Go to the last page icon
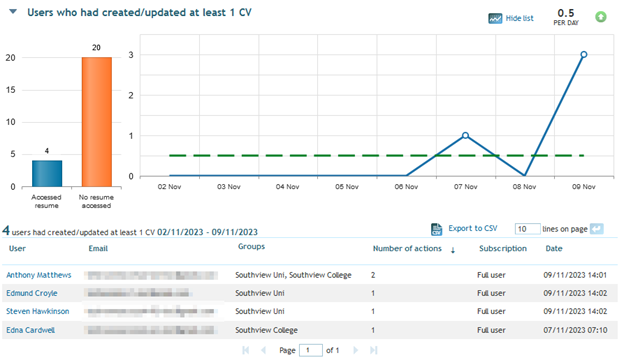 tap(373, 350)
